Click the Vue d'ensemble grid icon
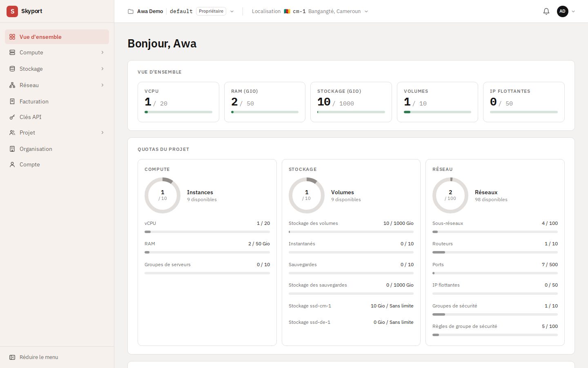 [x=12, y=37]
